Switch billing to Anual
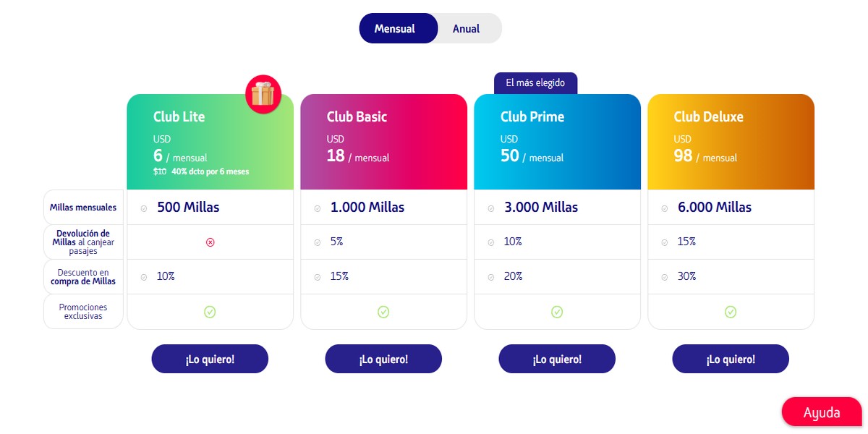This screenshot has width=868, height=434. click(x=466, y=29)
